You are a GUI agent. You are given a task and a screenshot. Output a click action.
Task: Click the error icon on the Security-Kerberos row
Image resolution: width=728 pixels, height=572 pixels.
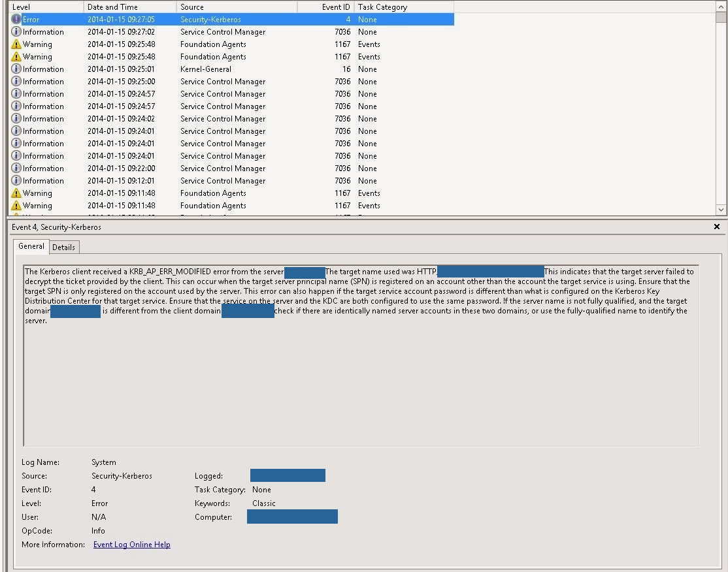coord(16,20)
